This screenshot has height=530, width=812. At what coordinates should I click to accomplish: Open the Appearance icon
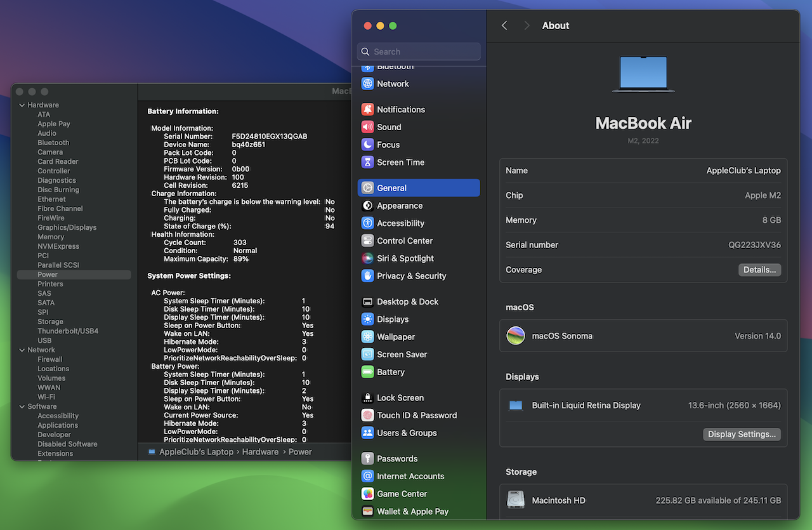coord(367,206)
